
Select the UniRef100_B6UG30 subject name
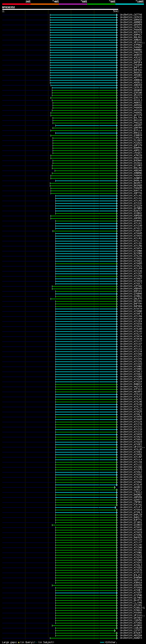pos(131,72)
